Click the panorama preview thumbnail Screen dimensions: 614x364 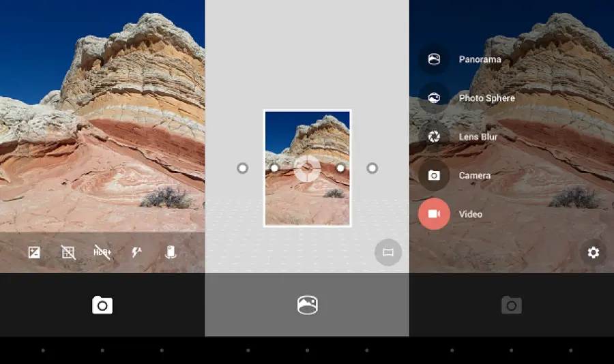(308, 168)
